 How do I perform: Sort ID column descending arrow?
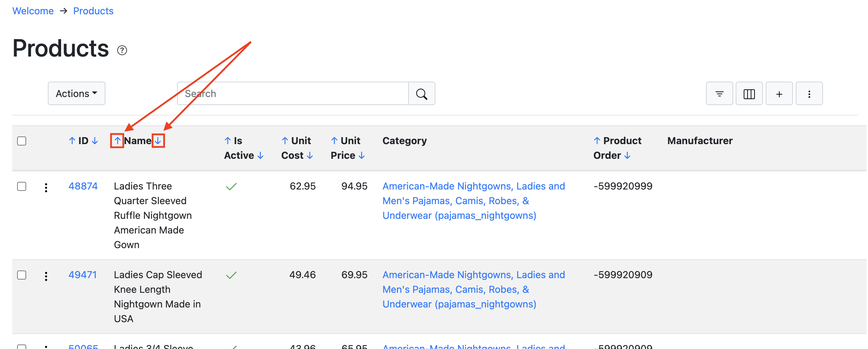coord(95,141)
